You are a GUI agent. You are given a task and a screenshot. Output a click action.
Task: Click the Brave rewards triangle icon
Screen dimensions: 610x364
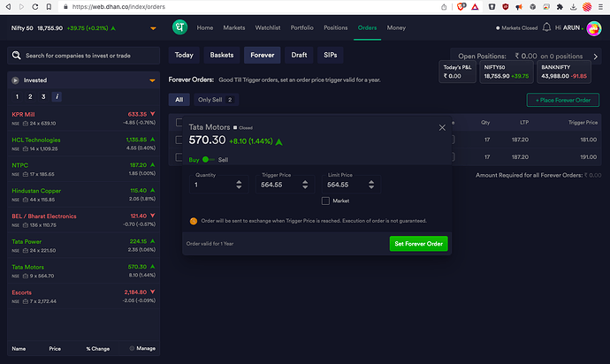click(475, 6)
